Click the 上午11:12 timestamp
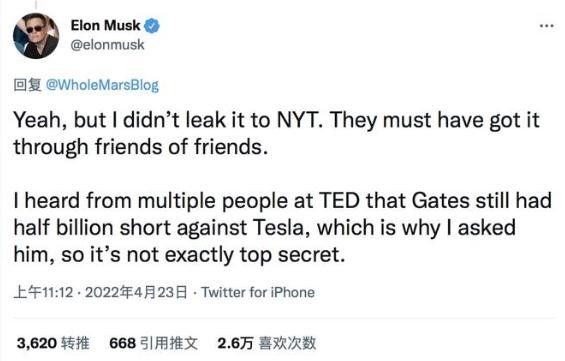The height and width of the screenshot is (361, 565). [x=43, y=292]
